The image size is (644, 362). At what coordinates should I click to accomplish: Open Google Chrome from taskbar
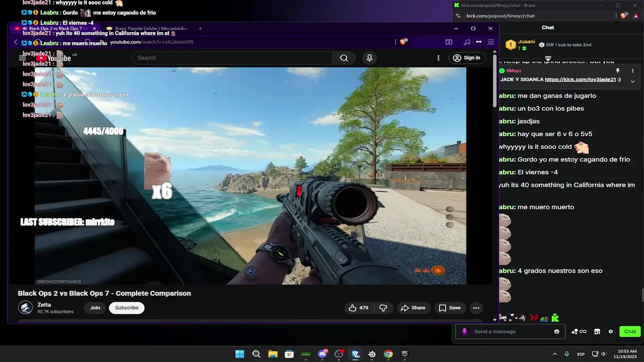tap(388, 354)
